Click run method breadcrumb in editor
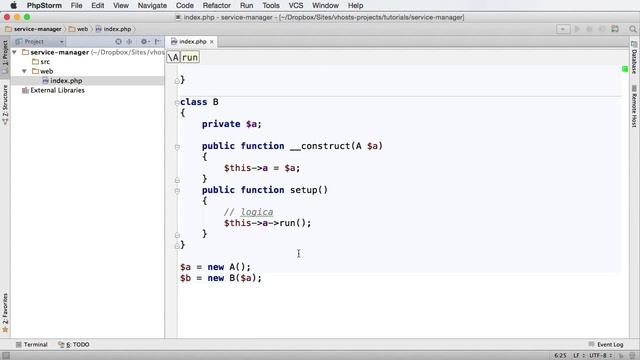 (190, 57)
